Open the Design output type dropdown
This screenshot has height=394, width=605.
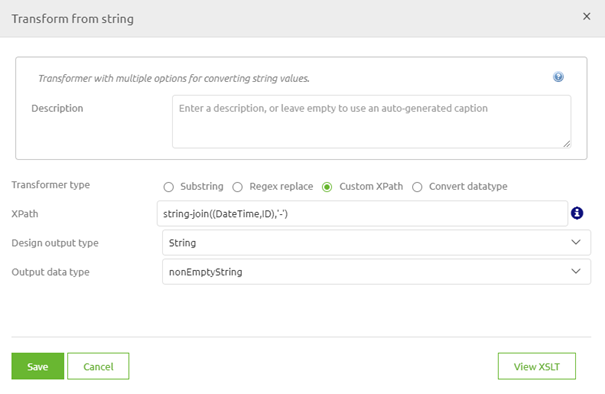click(376, 243)
